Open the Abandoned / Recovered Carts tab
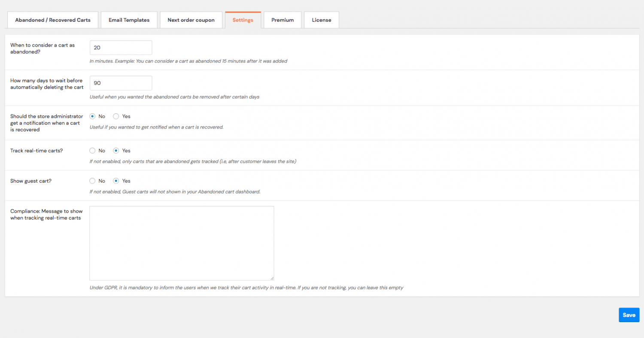 [x=53, y=20]
